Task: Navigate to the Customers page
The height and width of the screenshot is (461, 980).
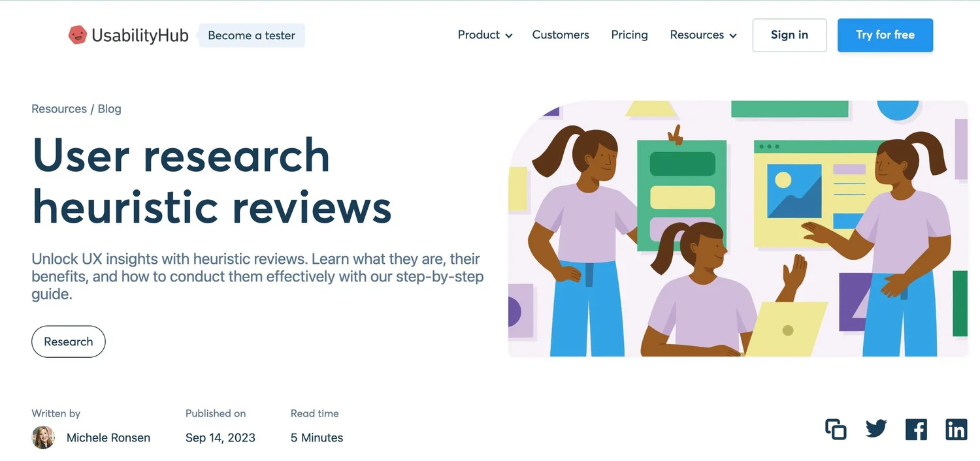Action: [560, 35]
